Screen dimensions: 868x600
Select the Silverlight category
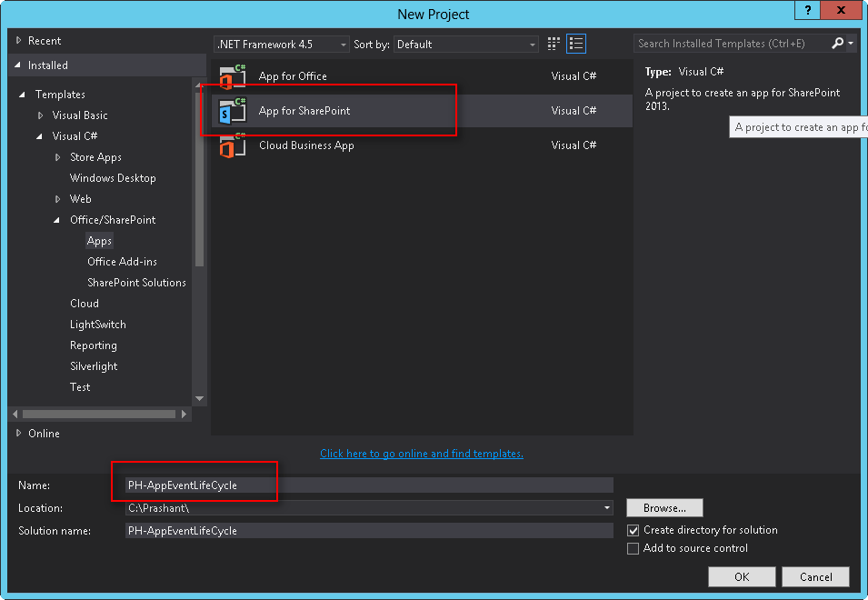coord(94,366)
